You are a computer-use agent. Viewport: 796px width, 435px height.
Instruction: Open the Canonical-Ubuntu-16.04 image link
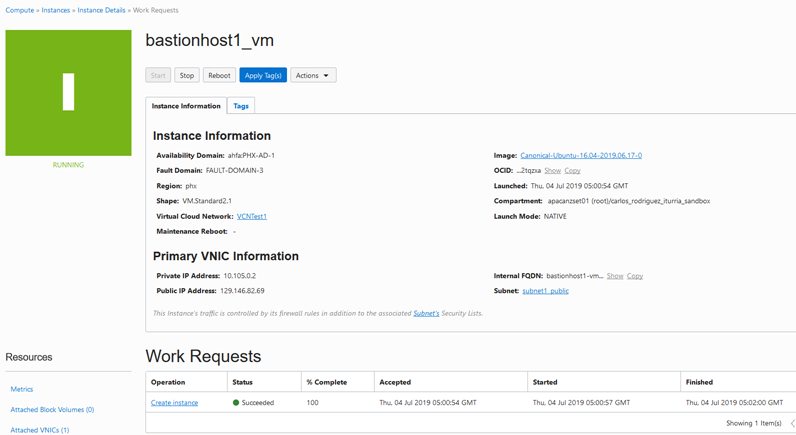580,156
